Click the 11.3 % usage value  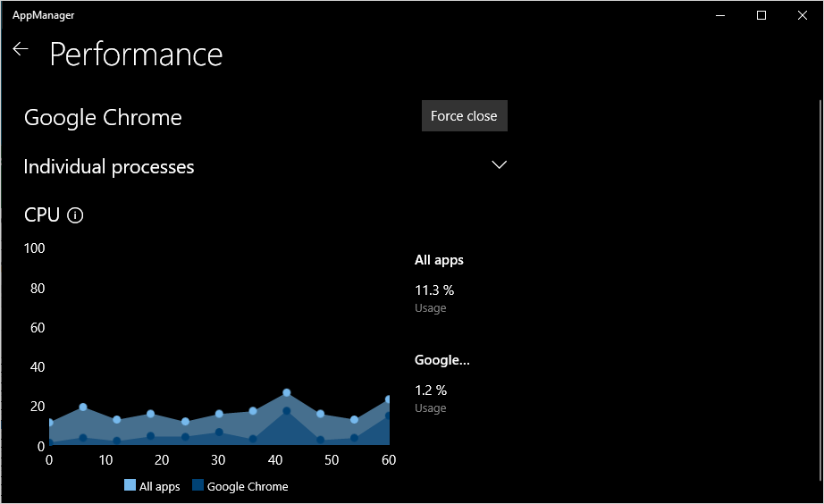(x=434, y=290)
